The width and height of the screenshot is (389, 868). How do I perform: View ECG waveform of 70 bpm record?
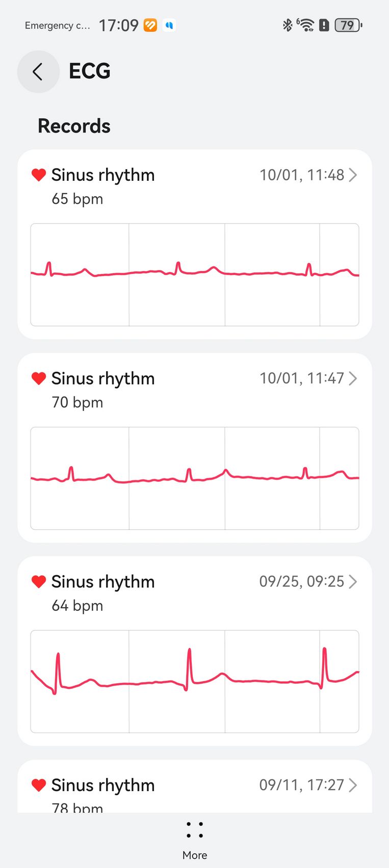195,478
